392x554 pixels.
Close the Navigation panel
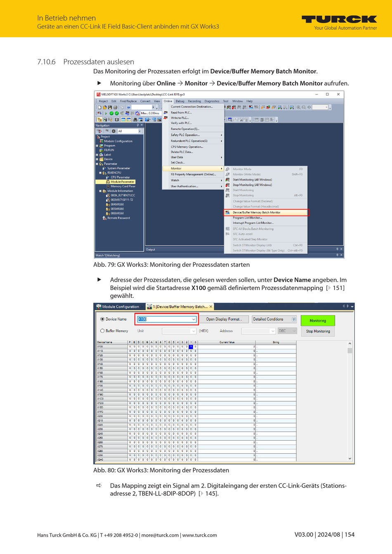142,125
